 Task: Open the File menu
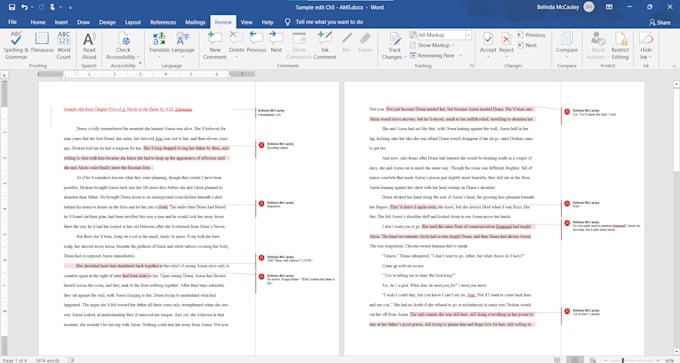tap(13, 22)
